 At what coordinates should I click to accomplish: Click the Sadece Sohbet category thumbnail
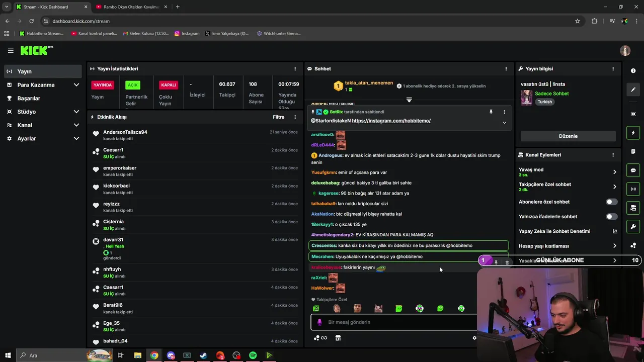point(526,98)
